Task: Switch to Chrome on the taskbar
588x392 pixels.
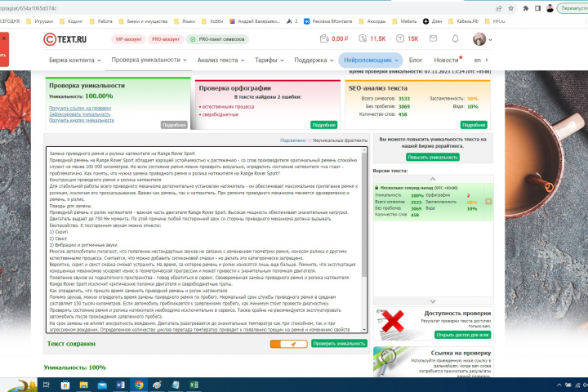Action: coord(139,385)
